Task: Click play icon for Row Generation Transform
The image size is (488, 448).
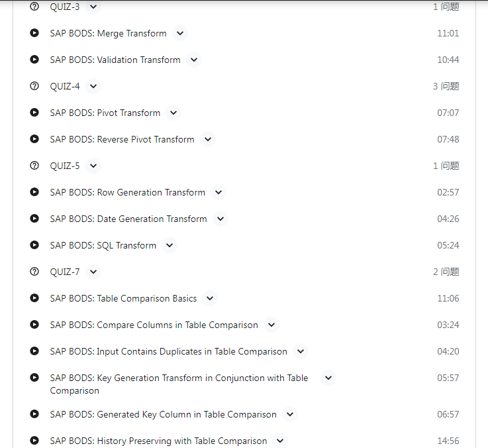Action: pyautogui.click(x=34, y=192)
